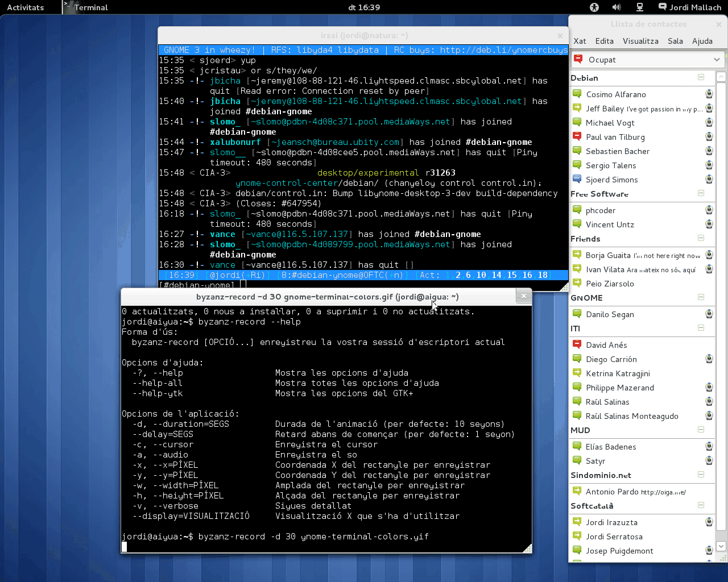Open the Visualitza menu
Viewport: 728px width, 582px height.
pos(640,41)
